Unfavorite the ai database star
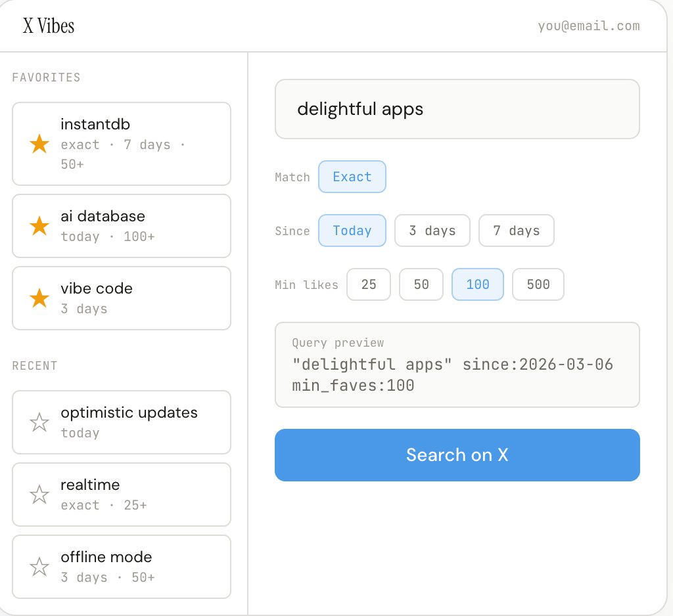Screen dimensions: 673x616 39,226
